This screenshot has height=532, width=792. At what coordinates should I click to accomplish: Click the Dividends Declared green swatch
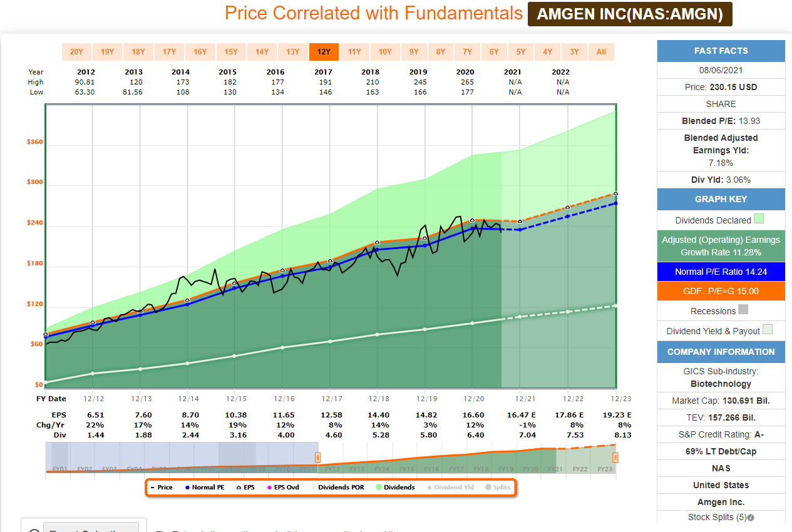(x=759, y=219)
